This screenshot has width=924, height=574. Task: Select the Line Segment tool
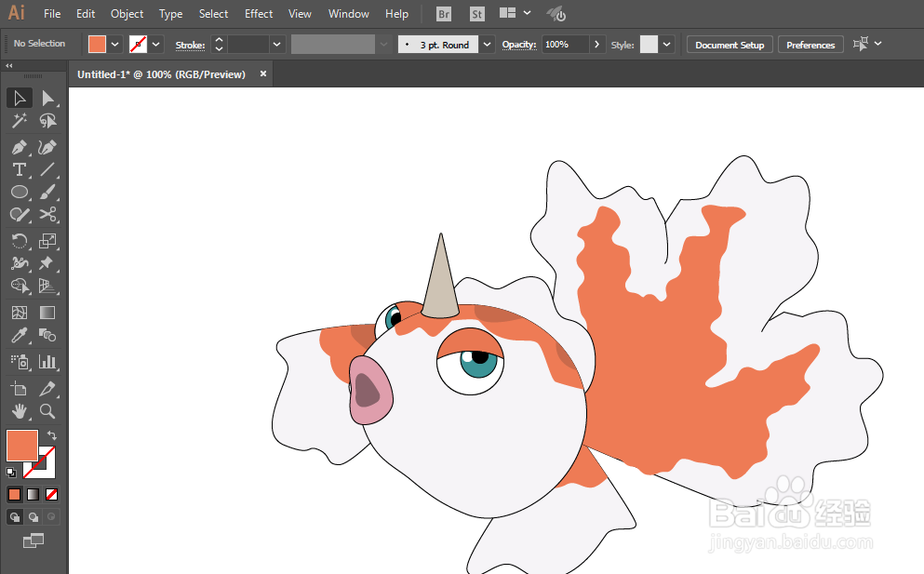47,169
